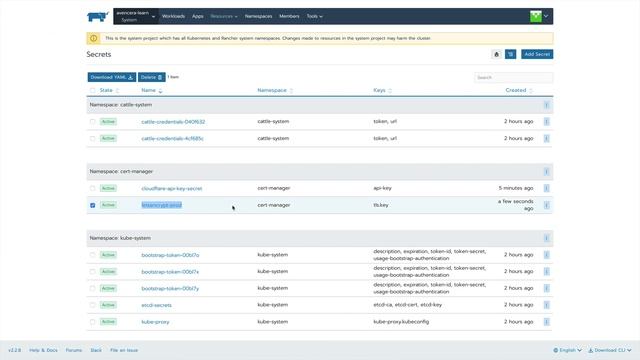This screenshot has height=360, width=640.
Task: Sort table by Namespace column
Action: tap(275, 90)
